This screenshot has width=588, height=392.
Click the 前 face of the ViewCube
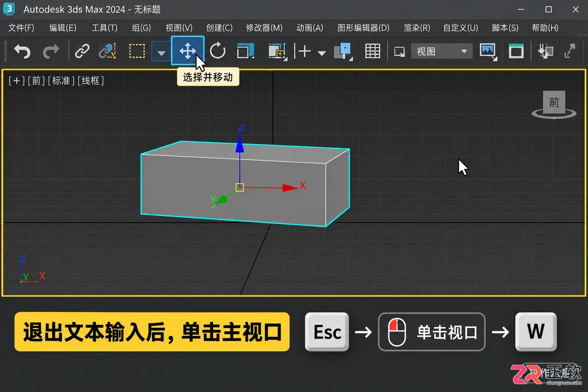coord(554,102)
